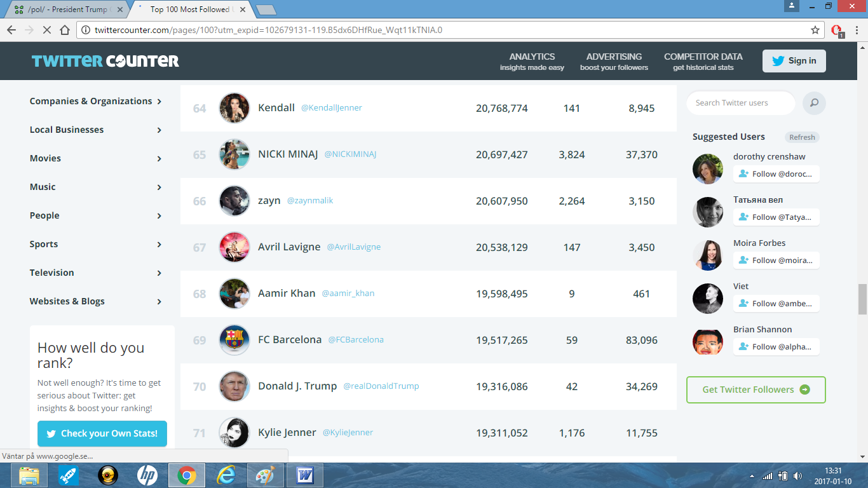Open the ANALYTICS nav item
This screenshot has height=488, width=868.
click(x=532, y=61)
